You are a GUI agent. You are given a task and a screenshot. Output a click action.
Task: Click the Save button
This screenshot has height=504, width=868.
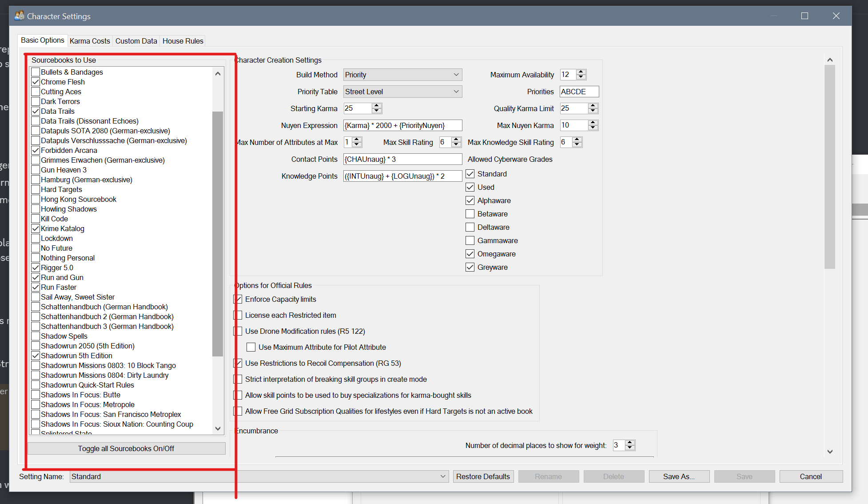(x=744, y=476)
